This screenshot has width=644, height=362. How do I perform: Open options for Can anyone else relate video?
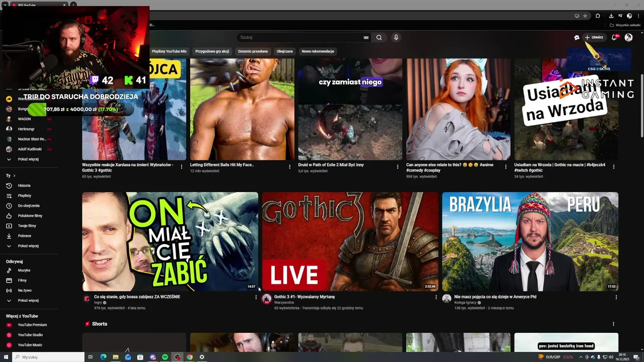pyautogui.click(x=506, y=167)
